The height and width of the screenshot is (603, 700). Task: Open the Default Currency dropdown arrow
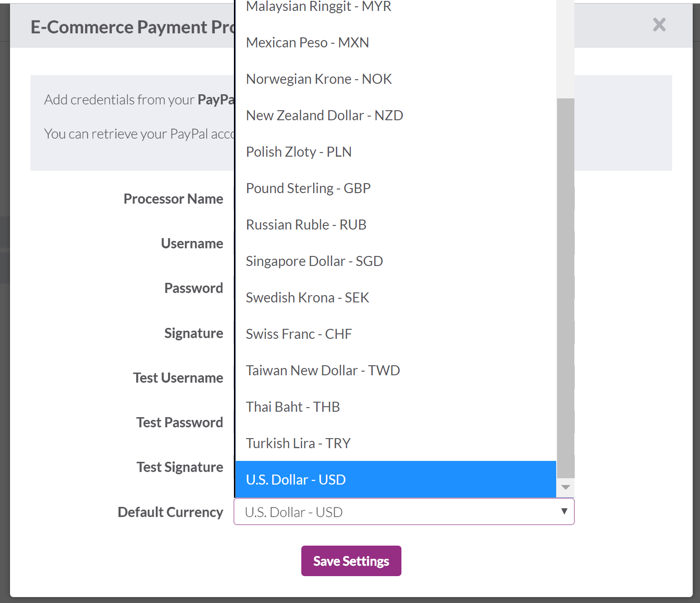(x=564, y=511)
